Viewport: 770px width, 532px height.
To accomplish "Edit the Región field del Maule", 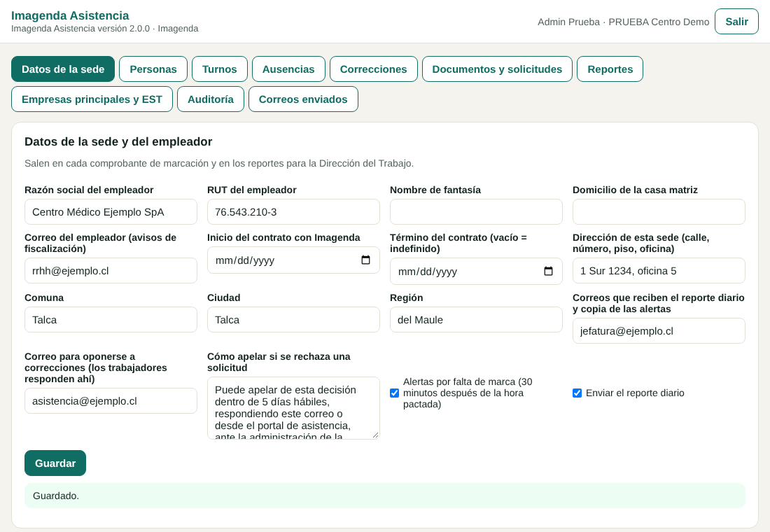I will point(476,320).
